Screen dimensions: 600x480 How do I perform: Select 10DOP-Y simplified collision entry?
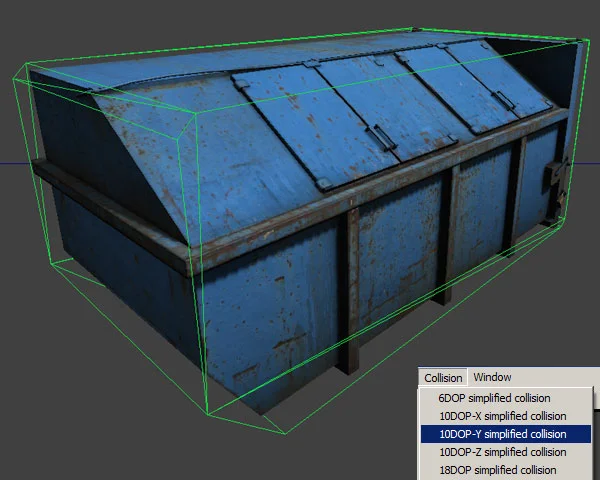(x=506, y=434)
